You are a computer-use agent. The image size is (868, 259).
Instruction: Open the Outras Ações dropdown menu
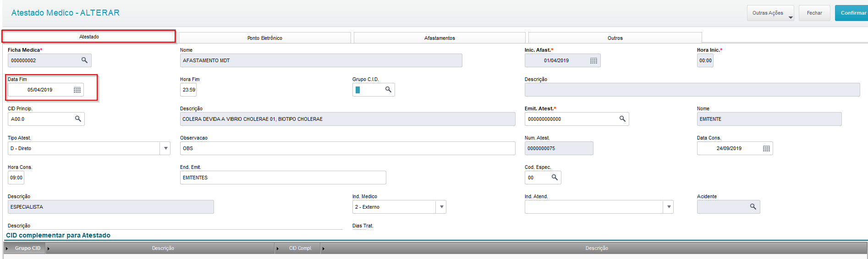coord(770,13)
